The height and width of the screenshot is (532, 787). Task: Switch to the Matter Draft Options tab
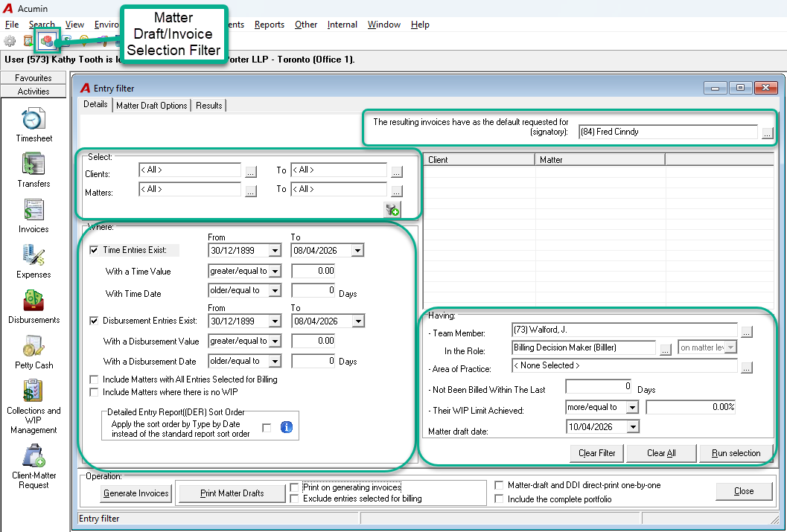[x=152, y=106]
